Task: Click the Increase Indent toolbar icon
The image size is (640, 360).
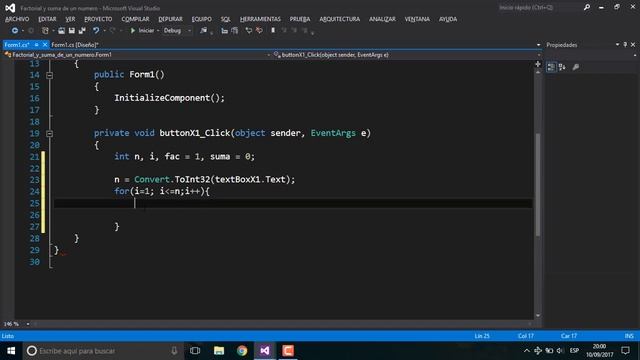Action: pyautogui.click(x=234, y=31)
